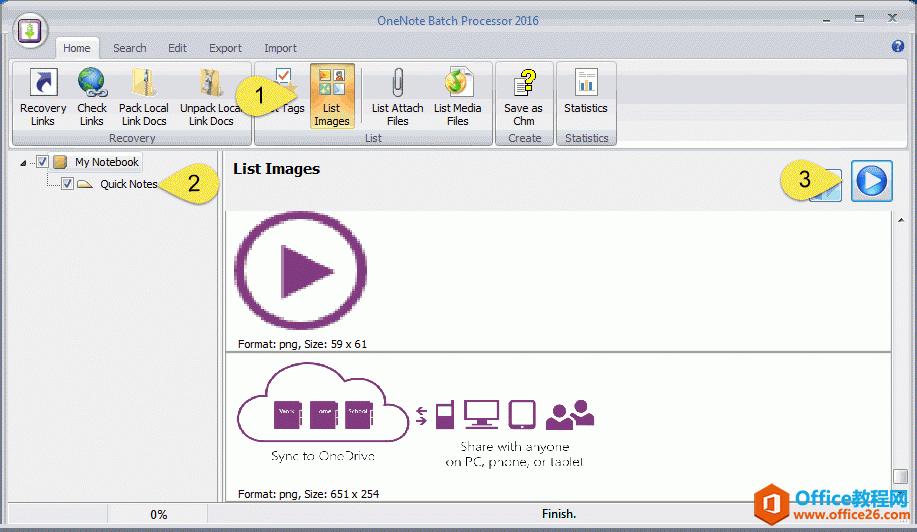Open the Export ribbon tab
This screenshot has width=917, height=532.
pyautogui.click(x=225, y=48)
